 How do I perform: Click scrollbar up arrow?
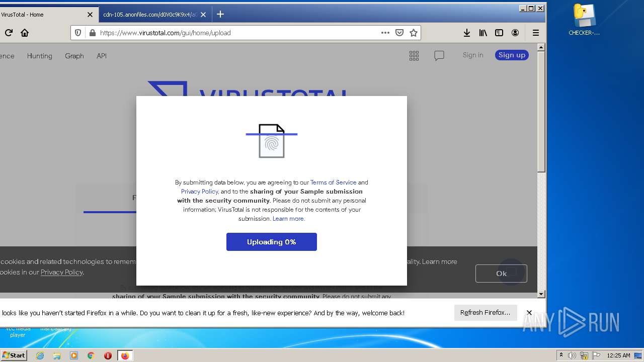pyautogui.click(x=541, y=47)
